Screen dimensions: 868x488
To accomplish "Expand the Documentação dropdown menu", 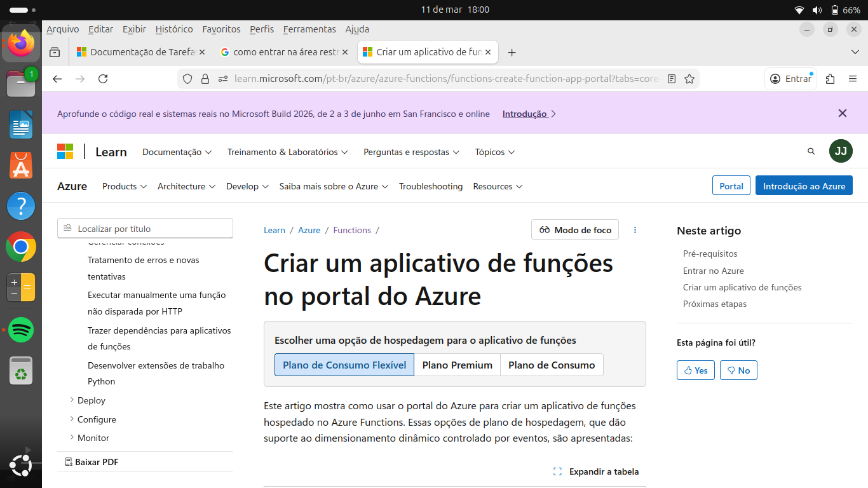I will (177, 152).
